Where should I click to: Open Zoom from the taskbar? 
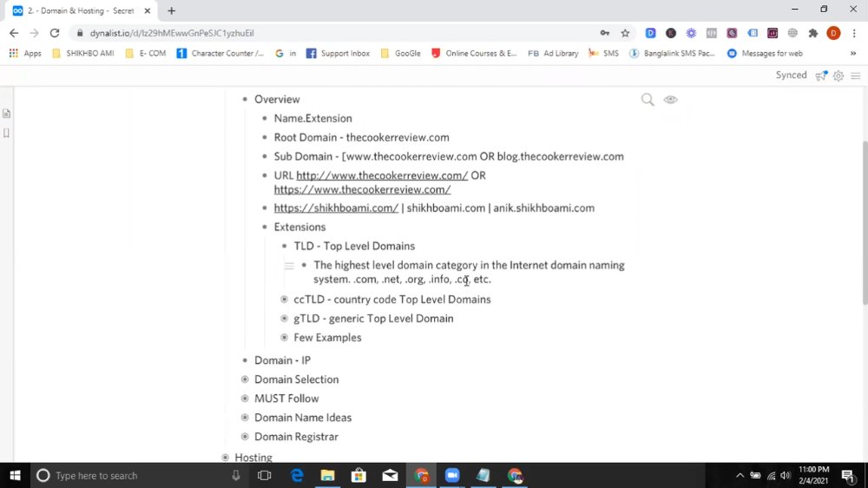[452, 475]
